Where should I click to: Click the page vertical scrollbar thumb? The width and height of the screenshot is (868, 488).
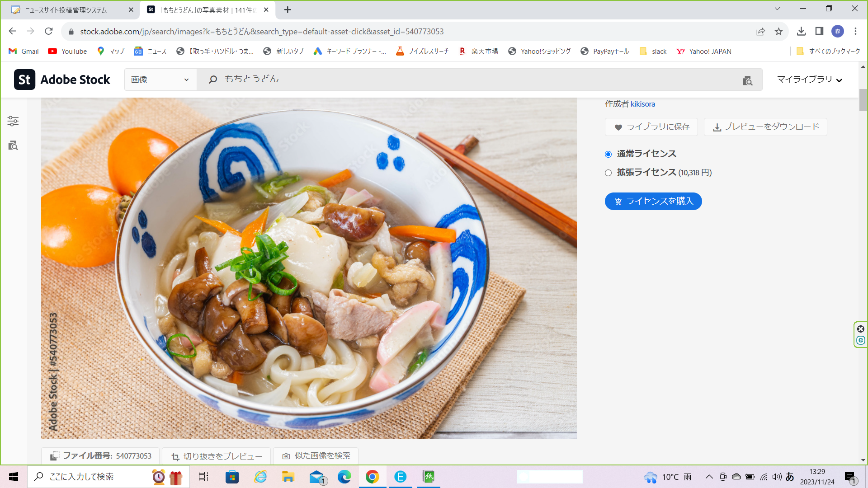point(863,99)
